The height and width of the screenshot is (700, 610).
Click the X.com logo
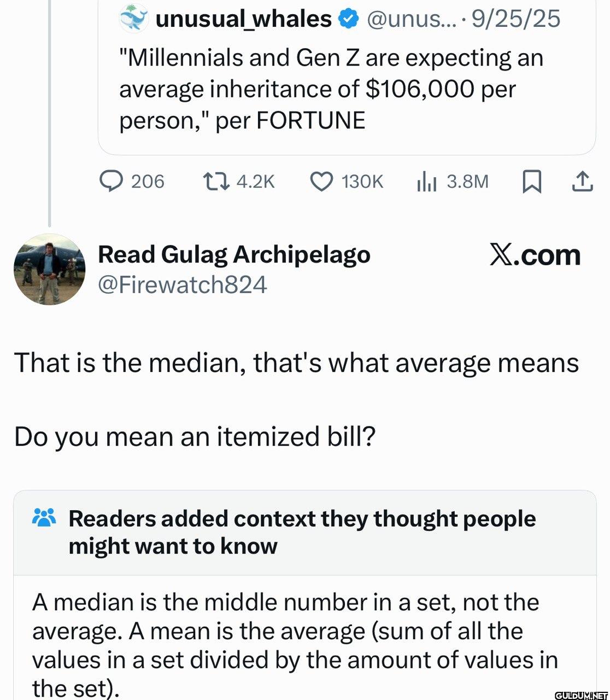pyautogui.click(x=535, y=255)
